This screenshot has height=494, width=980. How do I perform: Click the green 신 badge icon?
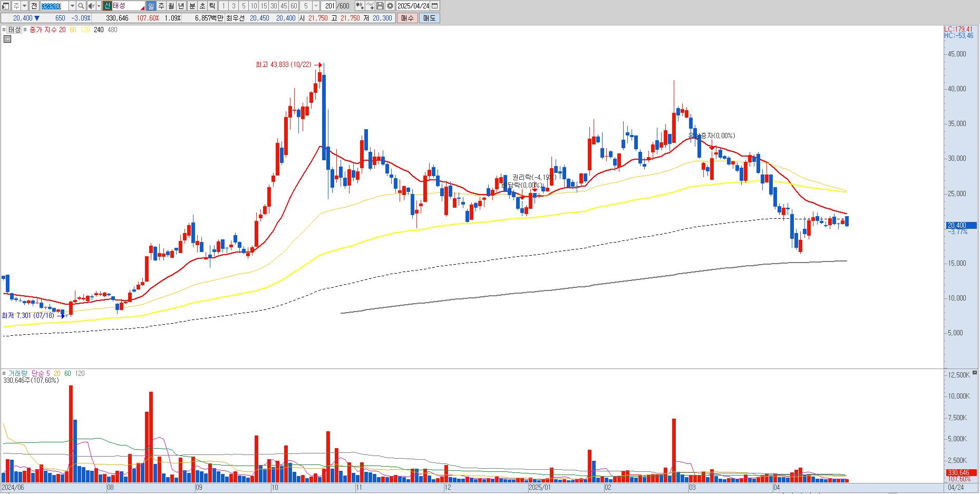pyautogui.click(x=107, y=6)
